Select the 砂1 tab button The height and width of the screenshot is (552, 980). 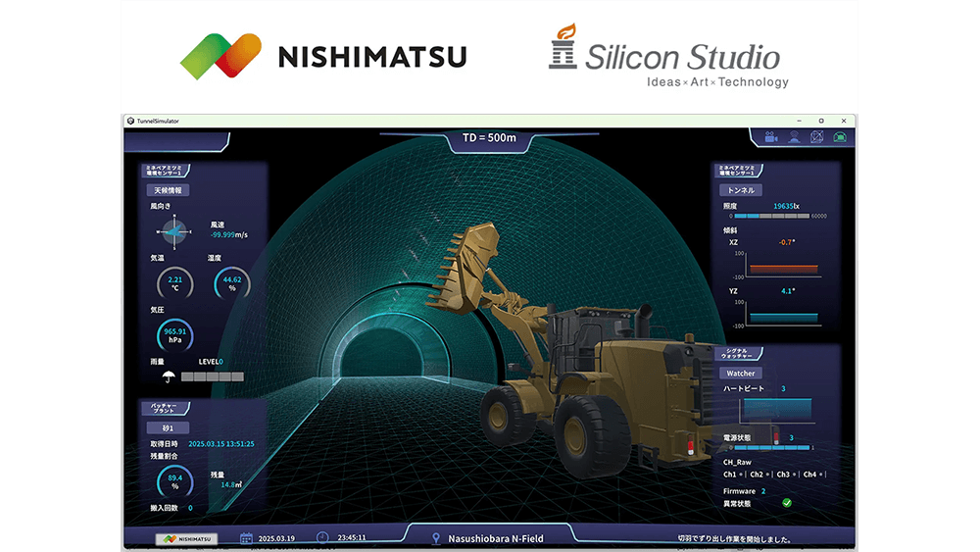[x=168, y=428]
